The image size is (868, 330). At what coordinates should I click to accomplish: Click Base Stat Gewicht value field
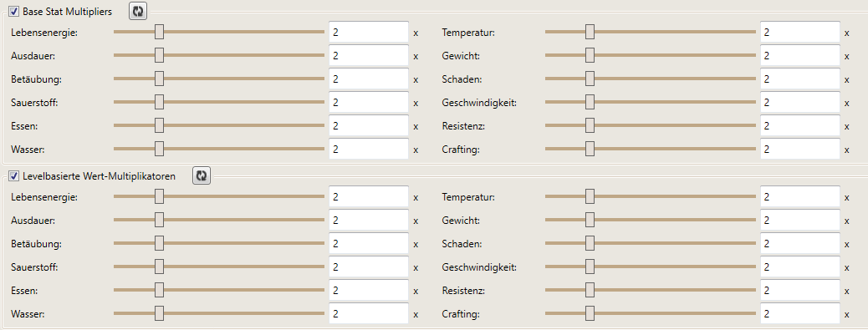pos(800,56)
